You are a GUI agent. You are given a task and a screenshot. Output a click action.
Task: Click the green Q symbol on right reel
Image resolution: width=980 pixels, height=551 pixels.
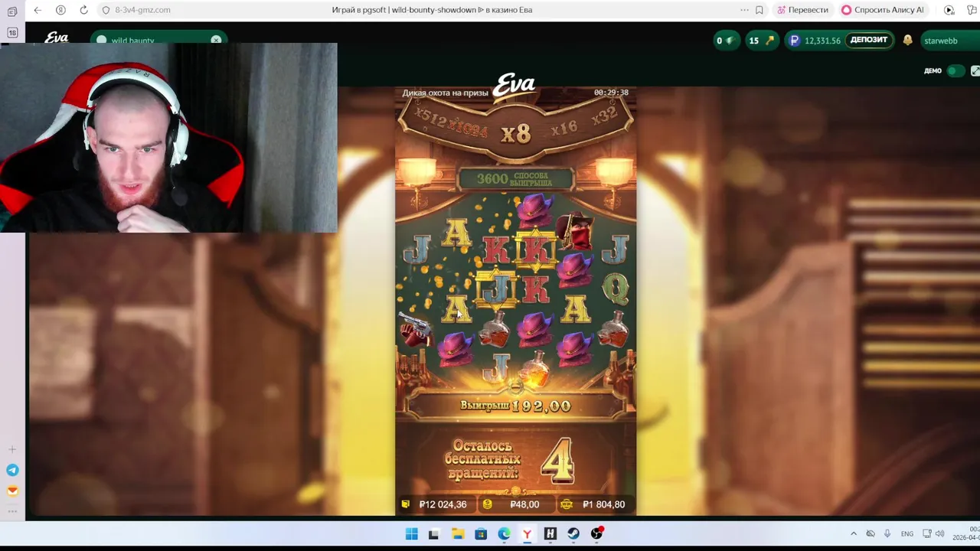click(x=616, y=288)
